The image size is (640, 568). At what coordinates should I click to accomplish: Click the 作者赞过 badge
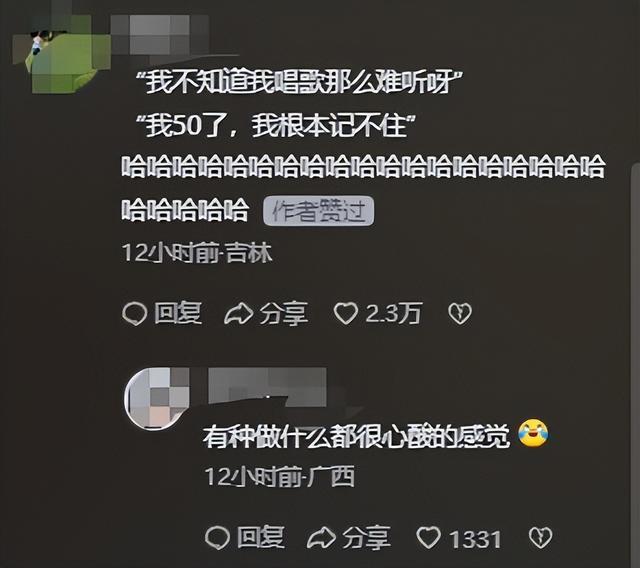pyautogui.click(x=318, y=211)
